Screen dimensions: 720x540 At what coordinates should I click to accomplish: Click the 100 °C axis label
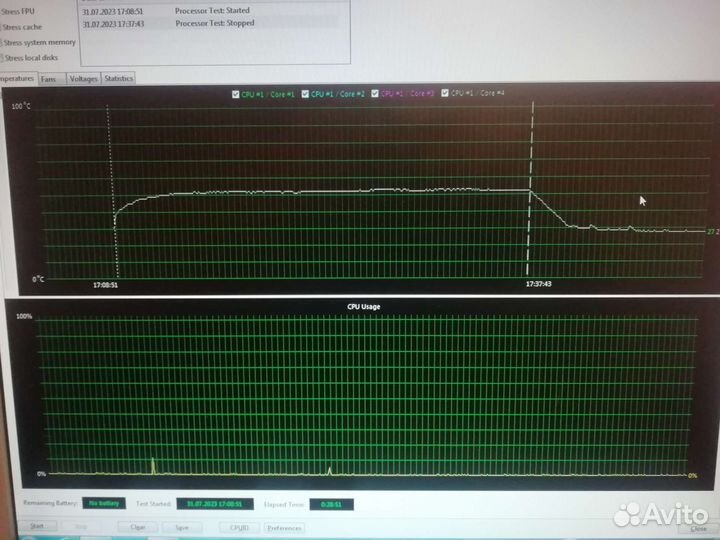21,107
